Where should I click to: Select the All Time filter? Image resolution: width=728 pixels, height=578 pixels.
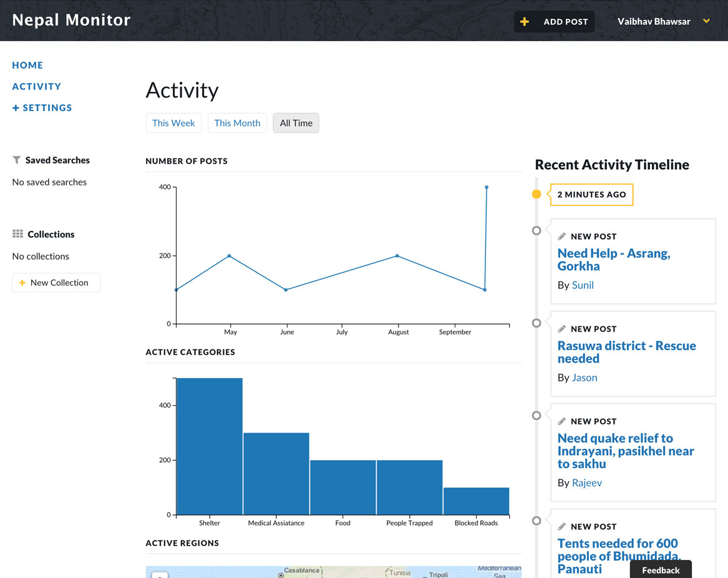point(296,123)
